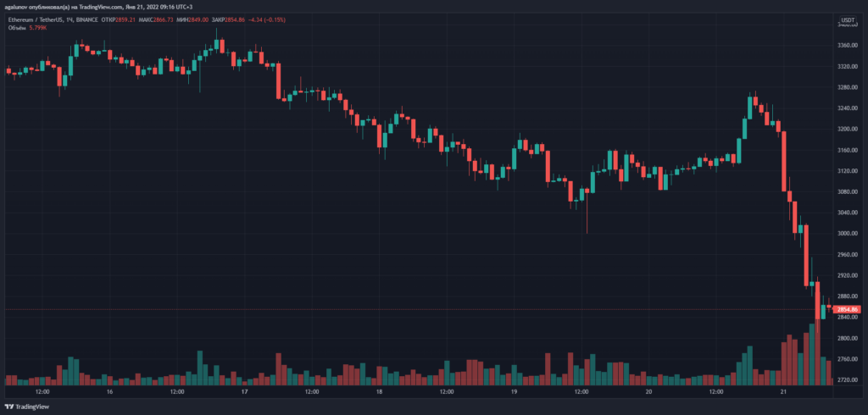Select date 20 on the time axis
868x415 pixels.
pyautogui.click(x=649, y=393)
